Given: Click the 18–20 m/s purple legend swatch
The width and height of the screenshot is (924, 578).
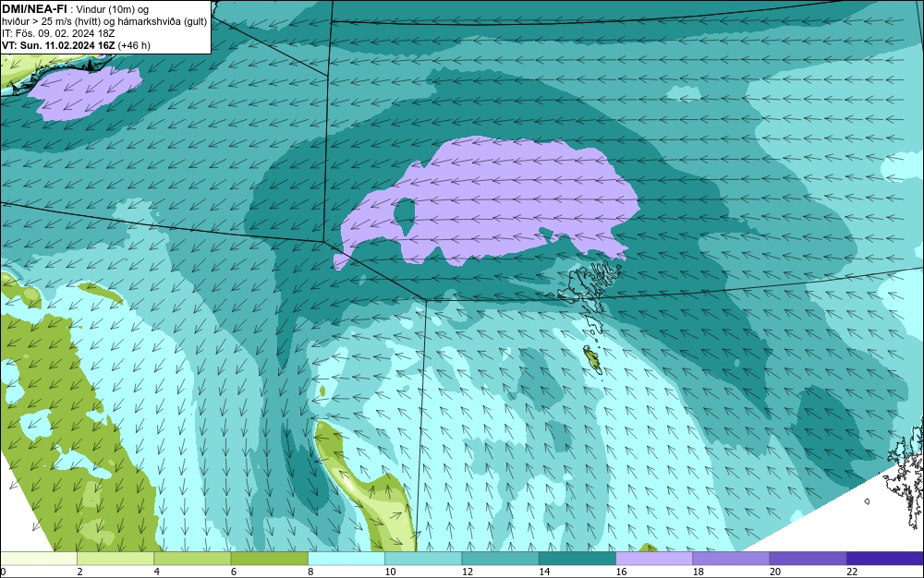Looking at the screenshot, I should [731, 559].
